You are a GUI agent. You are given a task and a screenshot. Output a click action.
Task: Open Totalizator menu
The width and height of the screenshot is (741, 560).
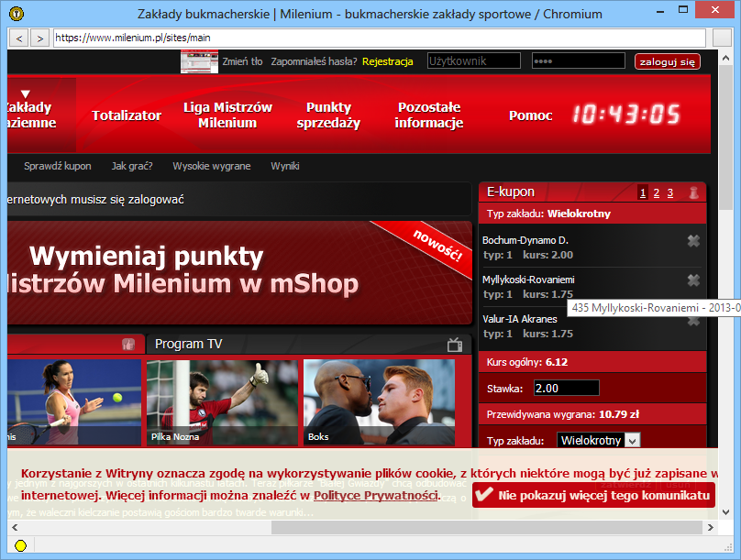[127, 115]
